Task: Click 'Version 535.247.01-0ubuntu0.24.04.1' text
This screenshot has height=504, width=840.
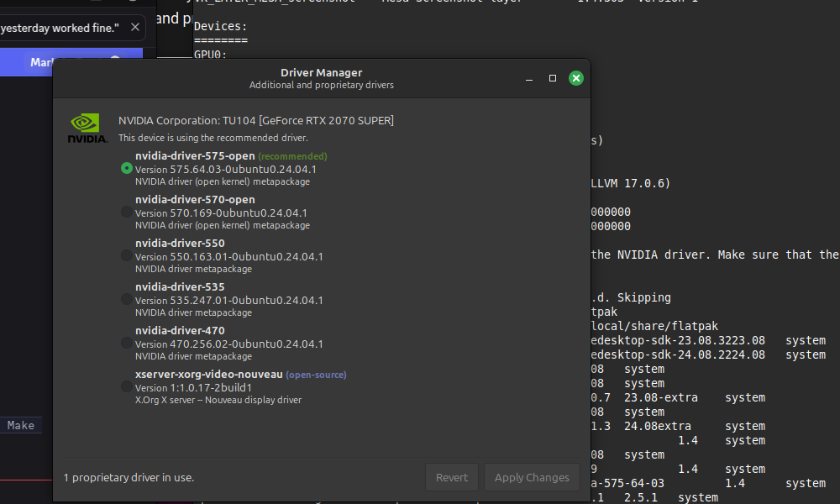Action: point(229,301)
